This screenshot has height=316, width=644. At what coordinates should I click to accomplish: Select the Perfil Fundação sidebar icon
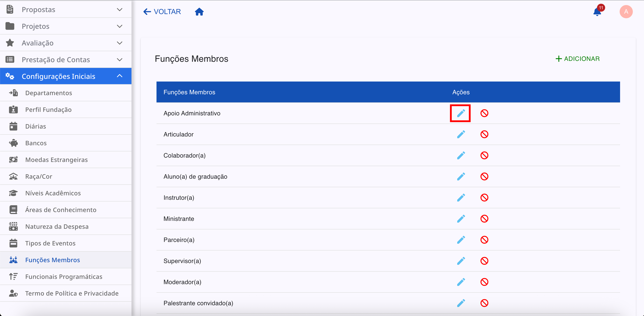pos(13,110)
